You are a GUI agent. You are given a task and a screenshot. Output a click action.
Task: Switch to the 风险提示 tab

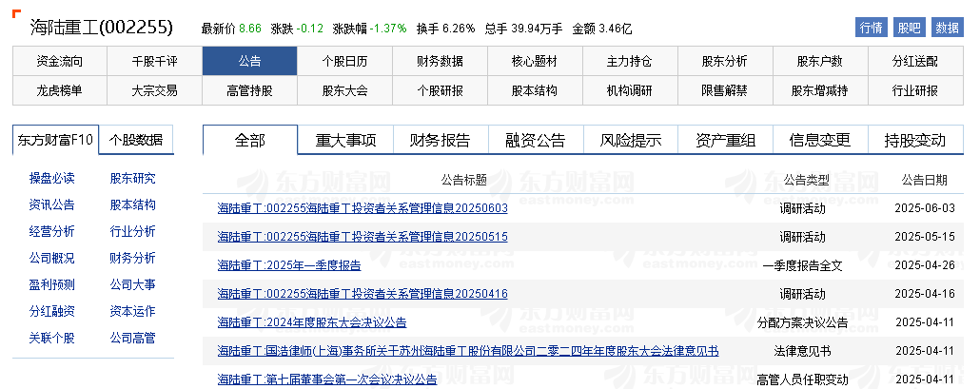631,140
